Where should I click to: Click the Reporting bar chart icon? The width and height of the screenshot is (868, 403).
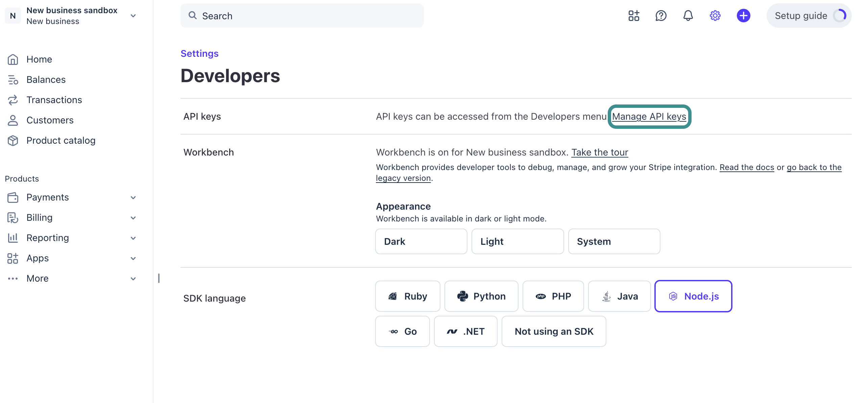pos(13,238)
